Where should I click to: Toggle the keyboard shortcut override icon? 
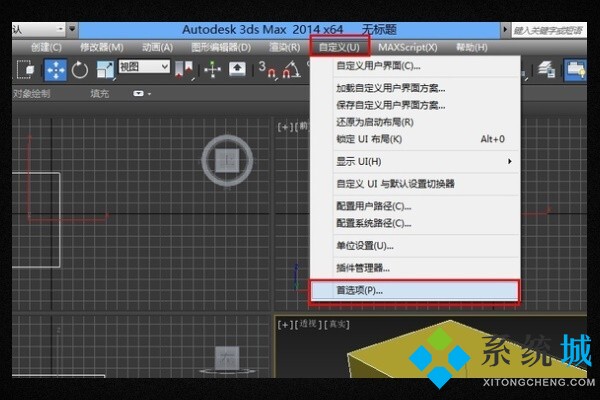(237, 69)
